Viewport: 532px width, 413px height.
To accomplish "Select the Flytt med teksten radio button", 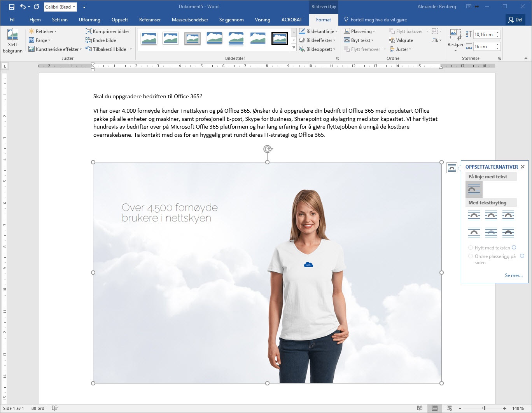I will point(471,247).
